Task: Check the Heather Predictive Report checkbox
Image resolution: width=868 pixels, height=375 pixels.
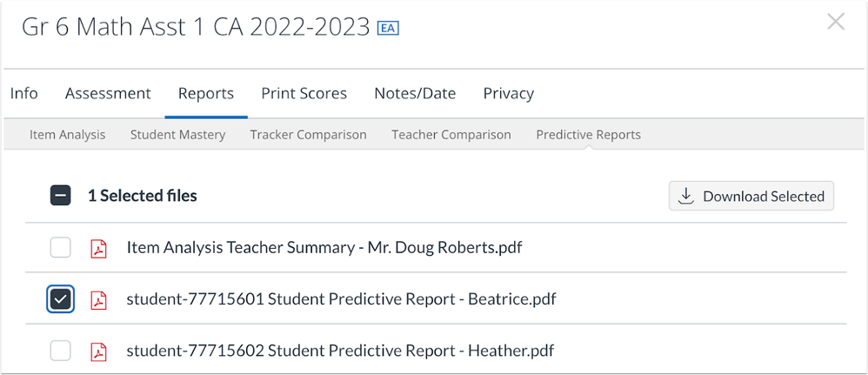Action: pyautogui.click(x=60, y=352)
